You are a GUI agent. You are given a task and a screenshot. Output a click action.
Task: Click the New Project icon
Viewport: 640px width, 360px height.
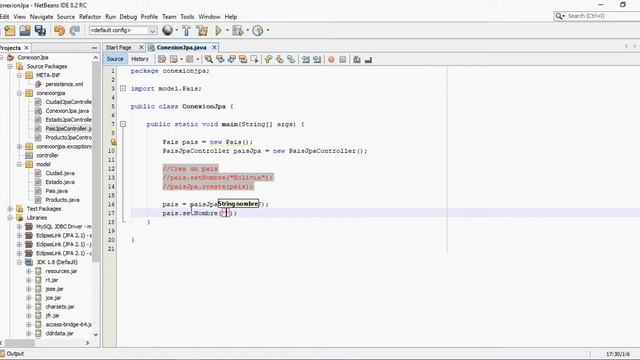9,30
